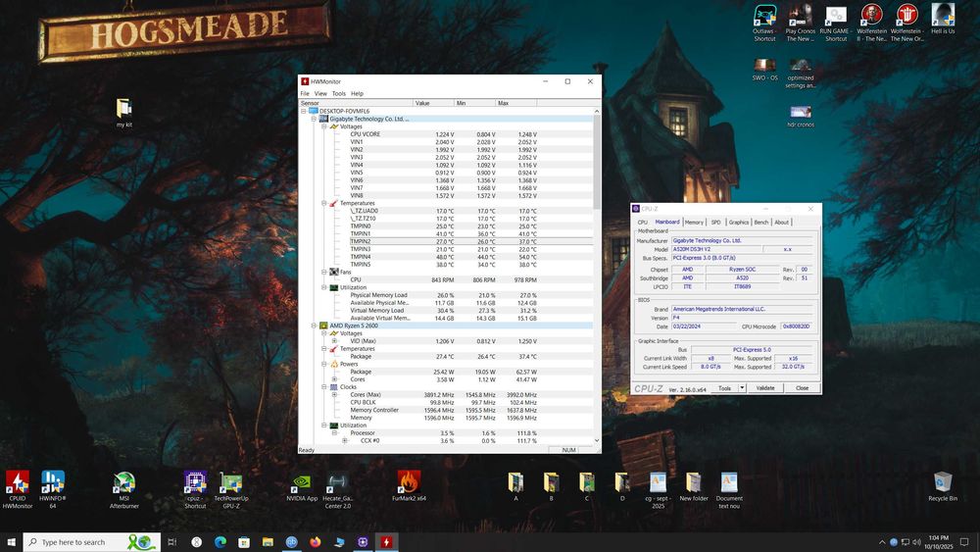Open Firefox from the taskbar
The height and width of the screenshot is (552, 980).
pyautogui.click(x=316, y=542)
